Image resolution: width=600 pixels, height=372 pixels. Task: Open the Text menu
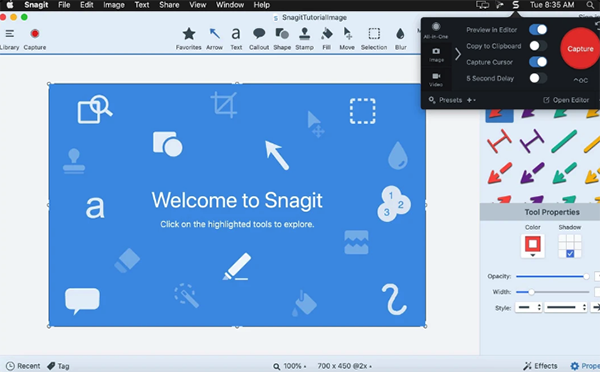(x=142, y=5)
